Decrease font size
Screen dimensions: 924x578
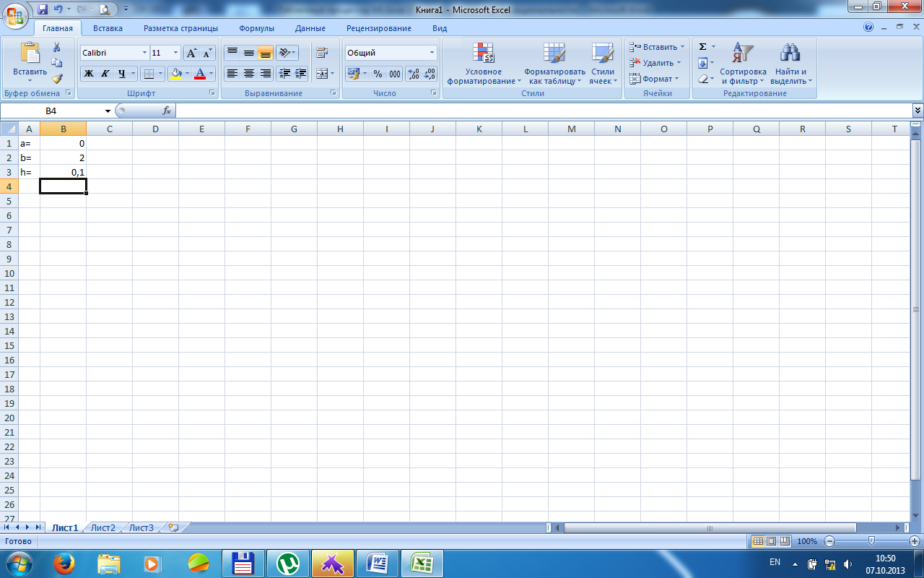[208, 53]
